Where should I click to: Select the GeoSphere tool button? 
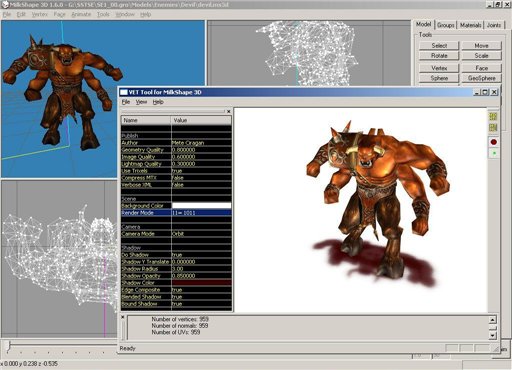pos(481,78)
